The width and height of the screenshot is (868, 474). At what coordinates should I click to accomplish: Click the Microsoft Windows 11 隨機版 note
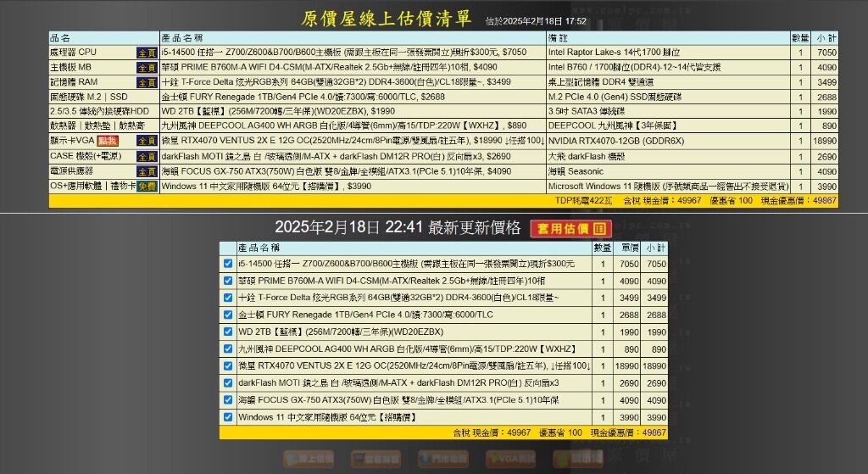(668, 186)
